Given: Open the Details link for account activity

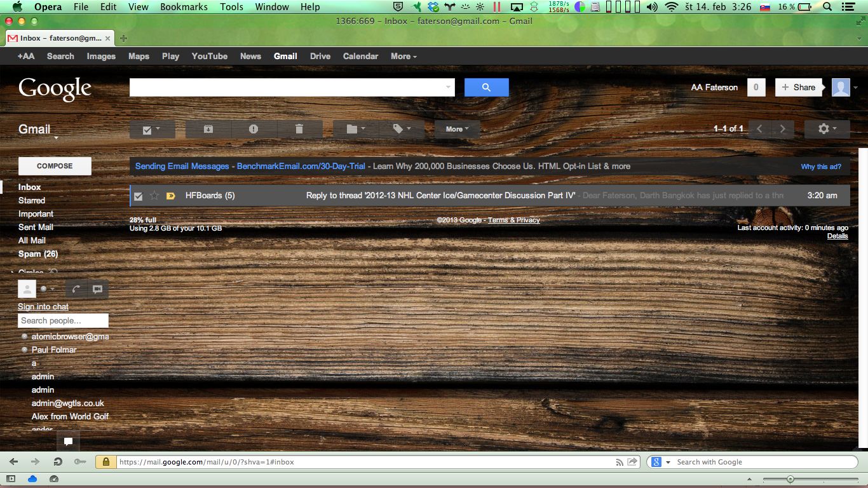Looking at the screenshot, I should pos(837,236).
